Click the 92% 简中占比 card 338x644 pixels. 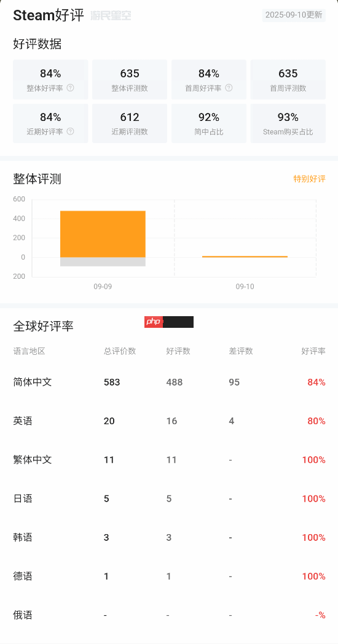209,123
